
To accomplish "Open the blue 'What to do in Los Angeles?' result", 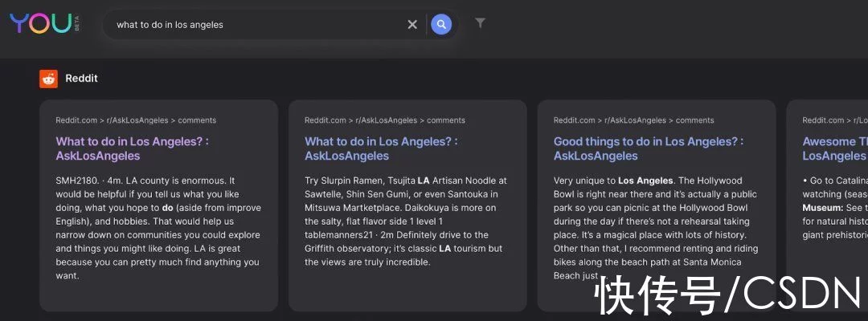I will pos(382,148).
